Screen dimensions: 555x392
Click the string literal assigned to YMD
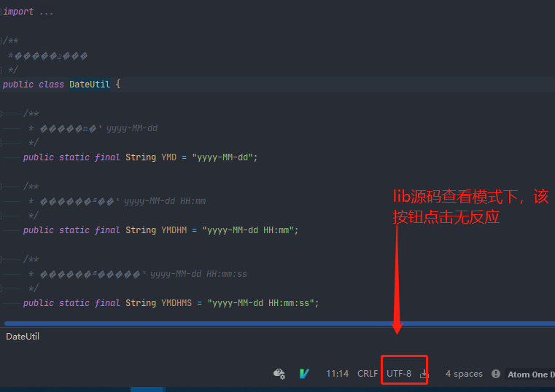pos(222,157)
